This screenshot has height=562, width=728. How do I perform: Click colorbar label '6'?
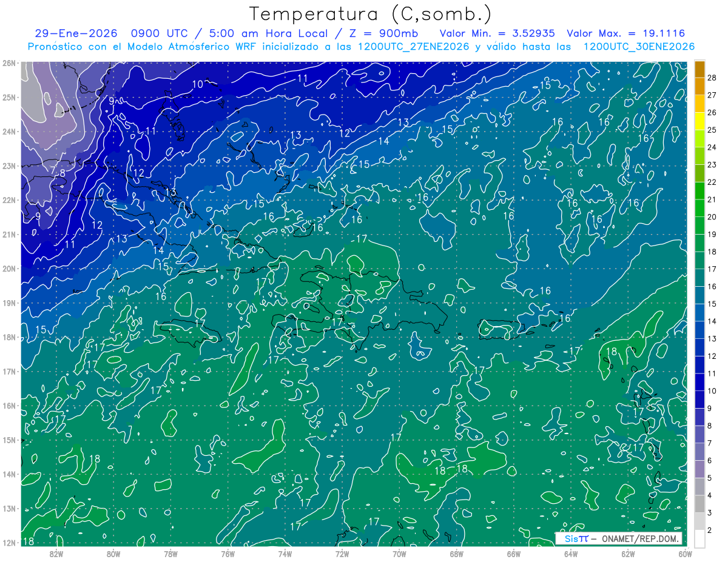(709, 460)
